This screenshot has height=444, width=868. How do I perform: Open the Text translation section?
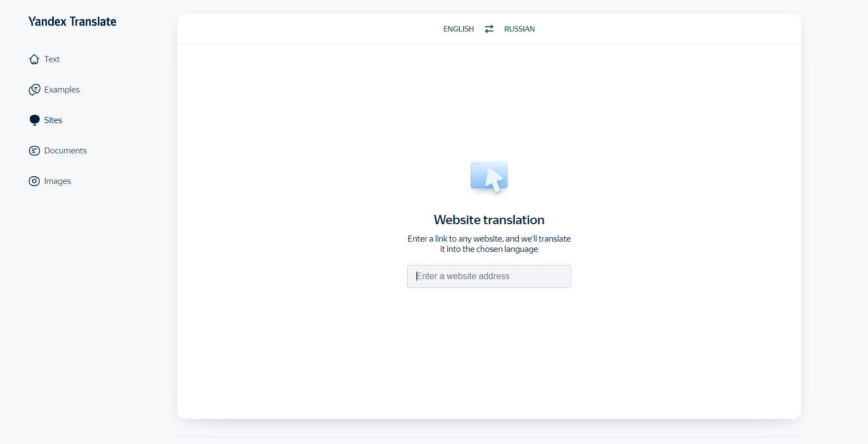pos(52,59)
